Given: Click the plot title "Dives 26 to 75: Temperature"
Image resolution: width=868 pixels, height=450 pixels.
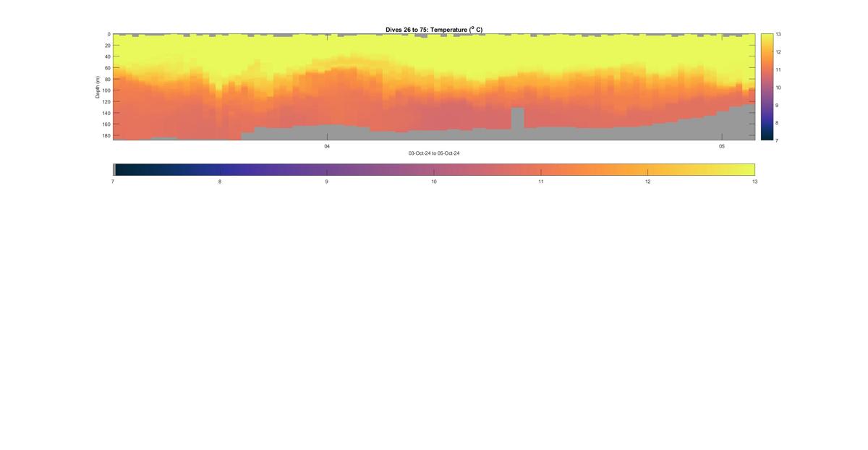Looking at the screenshot, I should coord(434,30).
